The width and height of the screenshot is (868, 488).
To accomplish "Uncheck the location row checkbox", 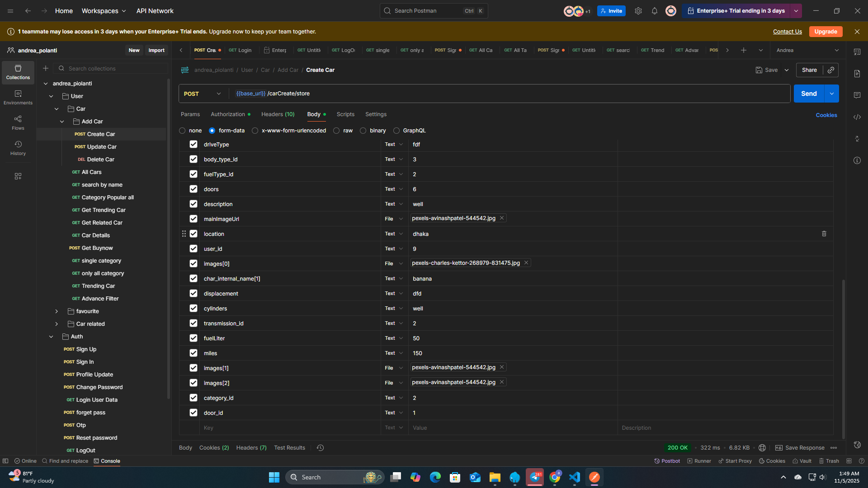I will [193, 234].
